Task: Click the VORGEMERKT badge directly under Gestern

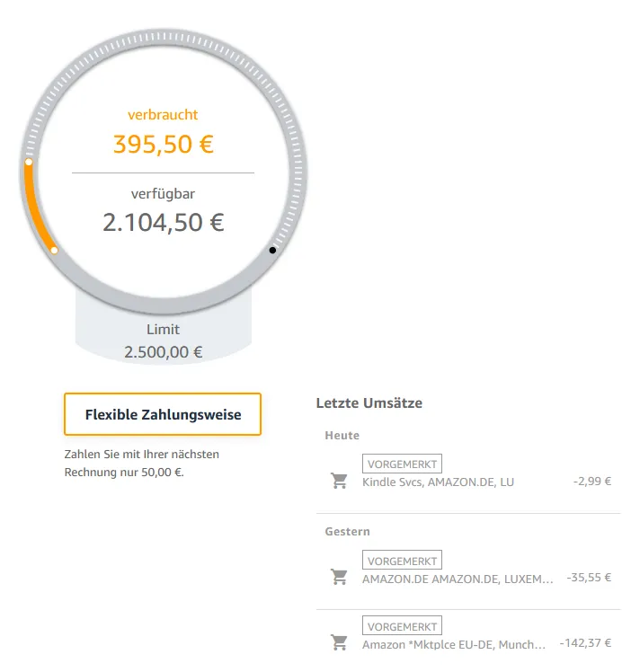Action: pos(402,561)
